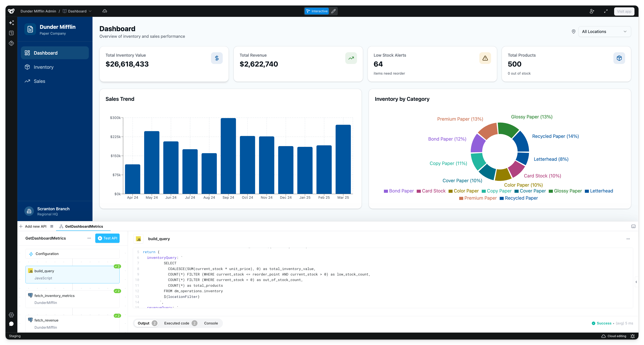
Task: Open the chat bubble support icon
Action: click(x=11, y=324)
